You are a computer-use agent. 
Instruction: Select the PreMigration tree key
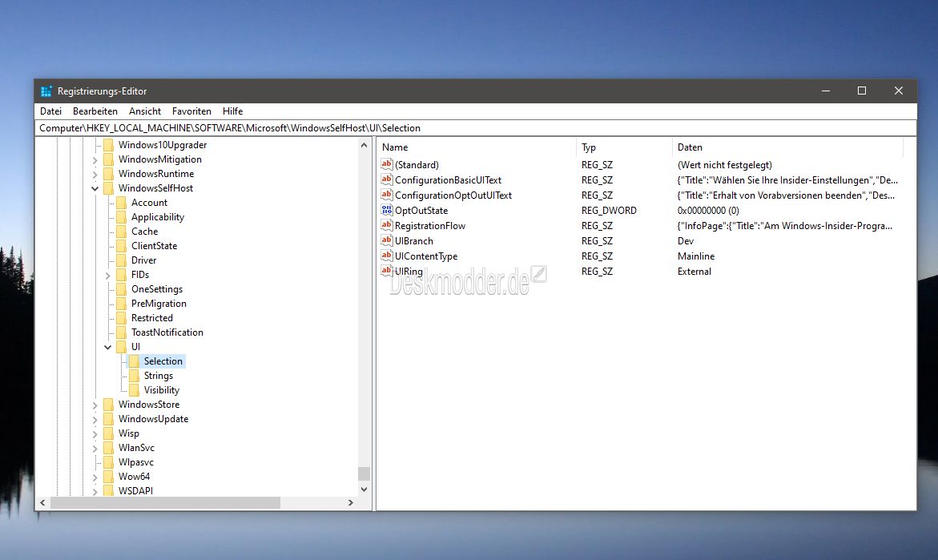tap(159, 304)
